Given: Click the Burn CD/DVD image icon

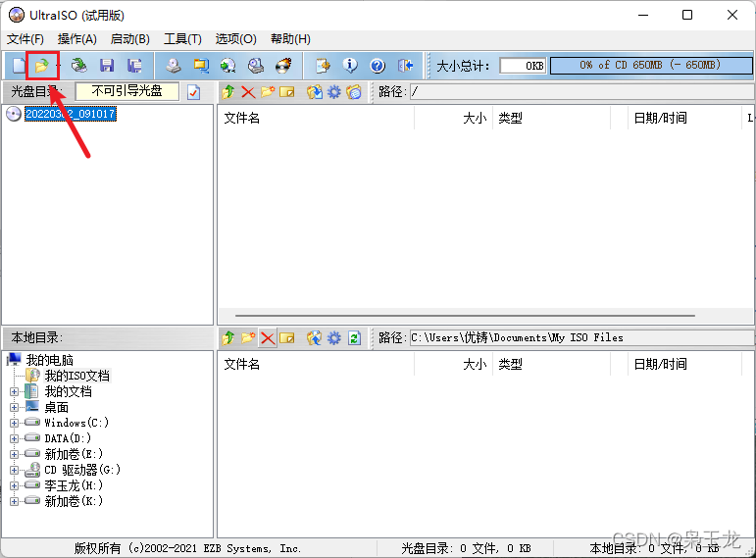Looking at the screenshot, I should (284, 65).
